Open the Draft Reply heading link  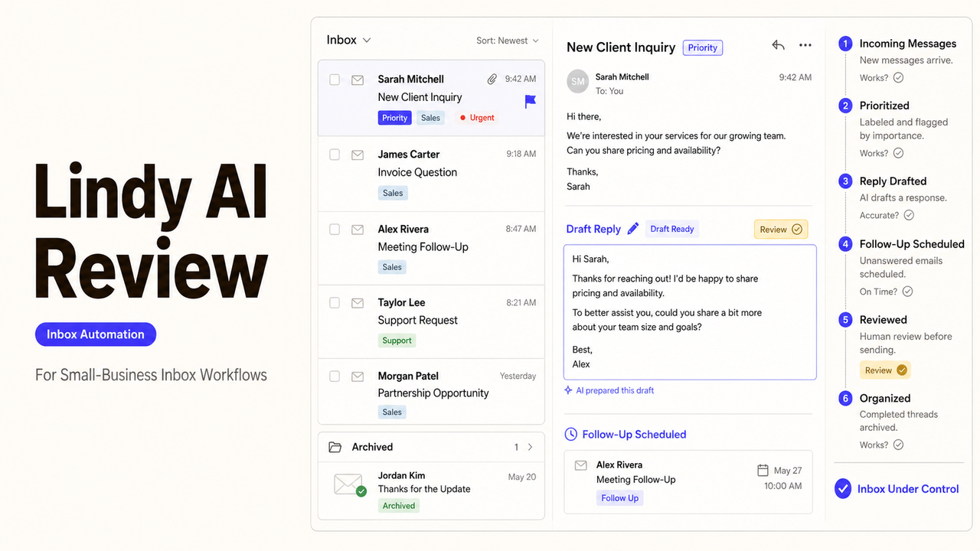[593, 229]
